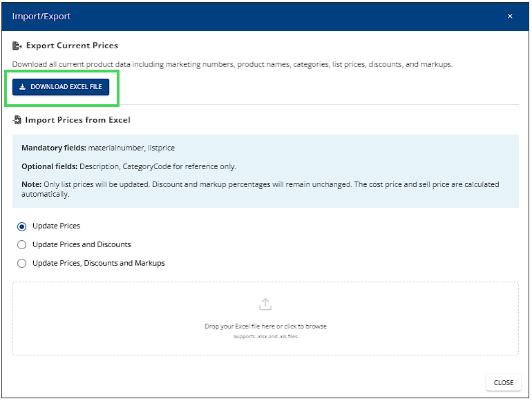This screenshot has width=532, height=401.
Task: Click the 'Update Prices and Discounts' label text
Action: pos(82,244)
